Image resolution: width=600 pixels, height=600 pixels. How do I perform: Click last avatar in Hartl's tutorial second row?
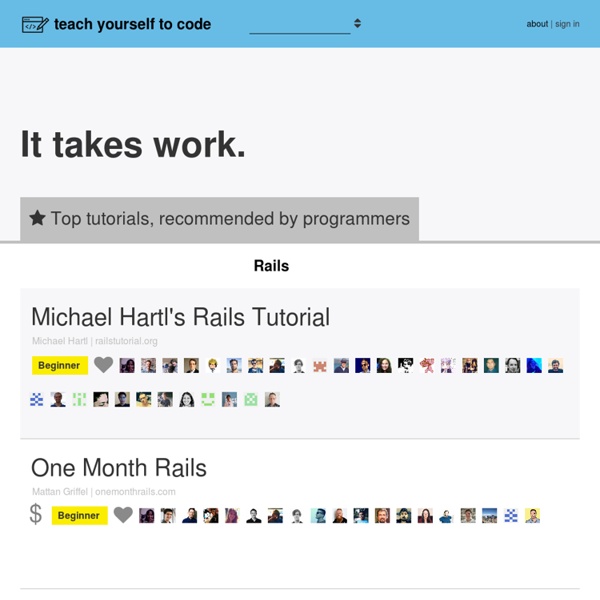pos(272,399)
